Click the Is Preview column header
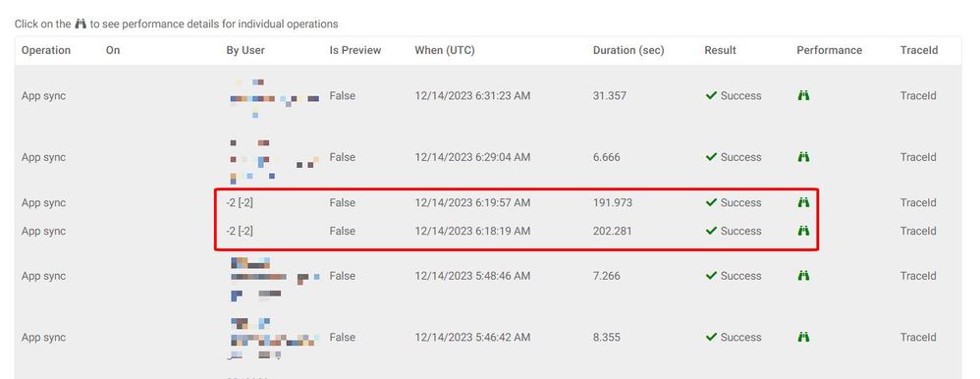 click(x=355, y=51)
